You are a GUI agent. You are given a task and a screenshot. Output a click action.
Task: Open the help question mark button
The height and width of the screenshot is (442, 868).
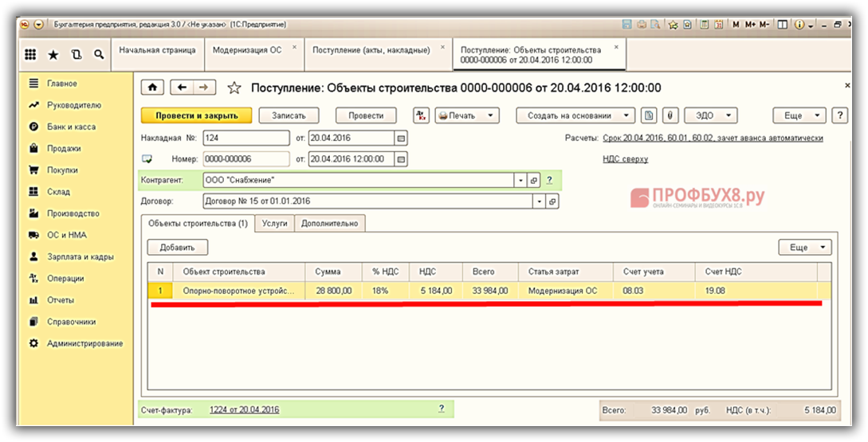click(x=840, y=115)
